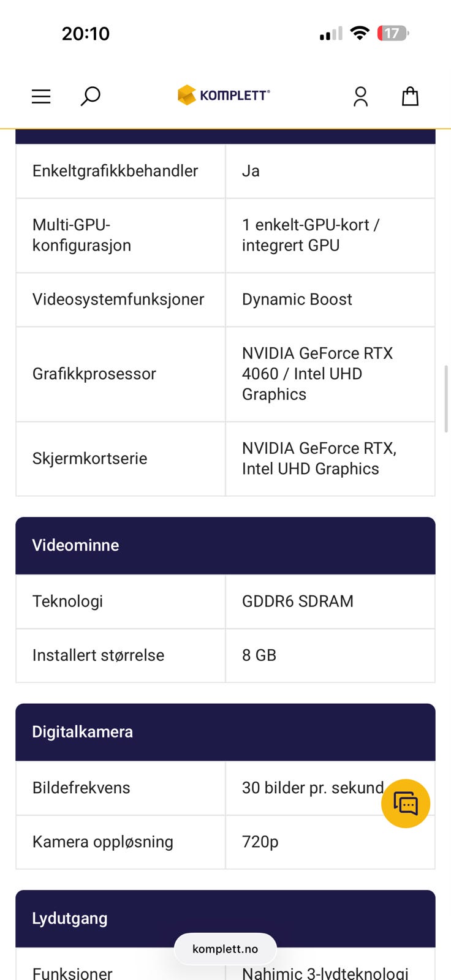Viewport: 451px width, 980px height.
Task: Select the Grafikkprosessor row label
Action: tap(94, 374)
